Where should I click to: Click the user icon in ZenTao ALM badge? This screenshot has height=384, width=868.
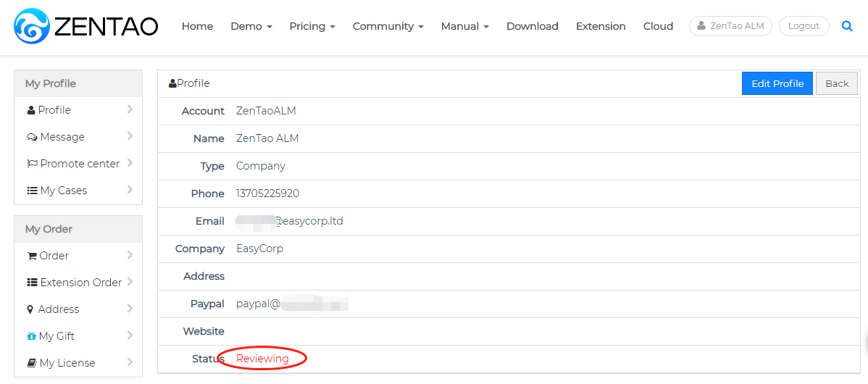[701, 26]
